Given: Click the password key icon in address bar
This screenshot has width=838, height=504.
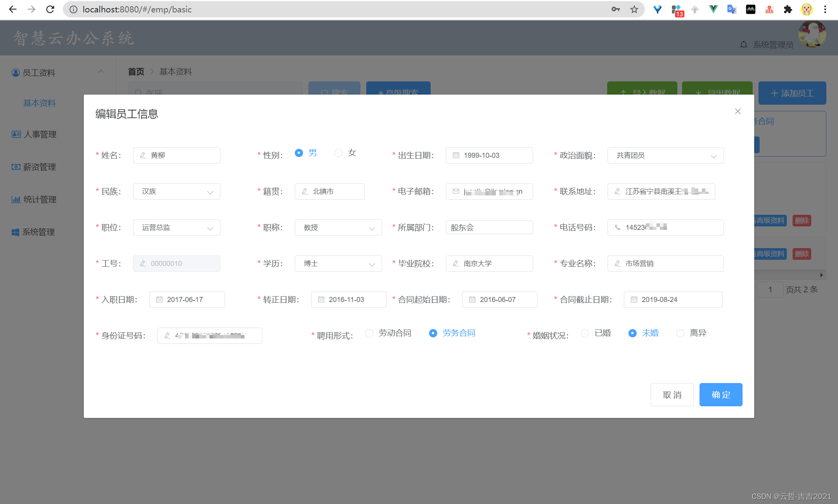Looking at the screenshot, I should coord(615,9).
